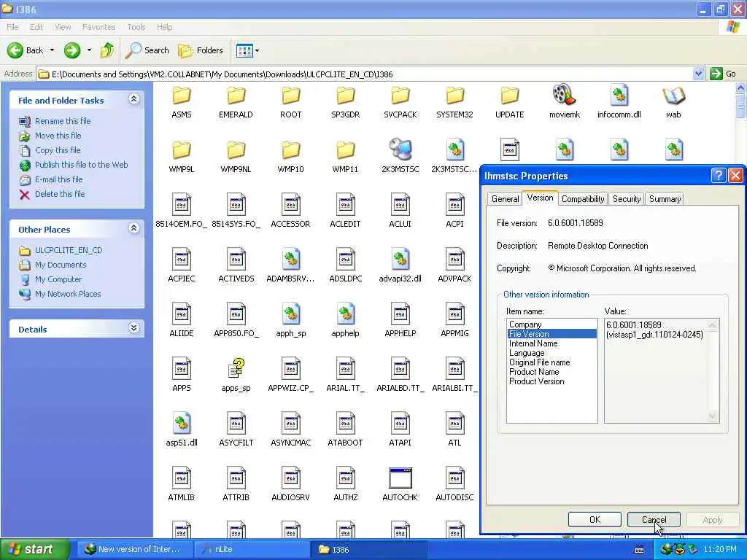The width and height of the screenshot is (747, 560).
Task: Click Copy this file link
Action: pyautogui.click(x=58, y=150)
